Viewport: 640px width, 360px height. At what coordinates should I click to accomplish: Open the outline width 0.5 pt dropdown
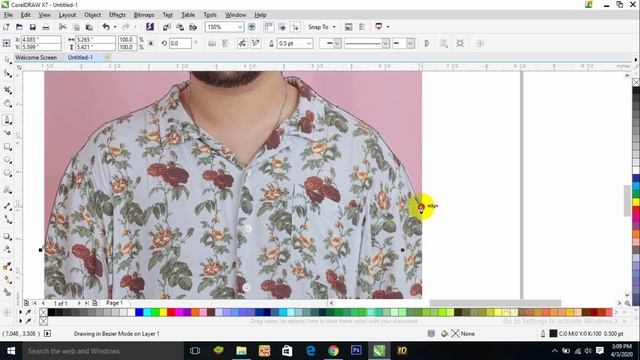pos(309,43)
